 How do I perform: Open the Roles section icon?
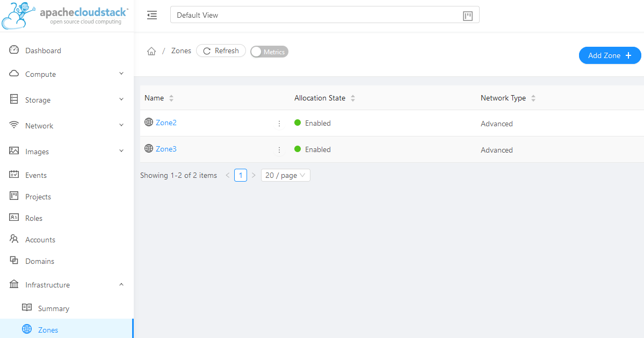coord(13,218)
